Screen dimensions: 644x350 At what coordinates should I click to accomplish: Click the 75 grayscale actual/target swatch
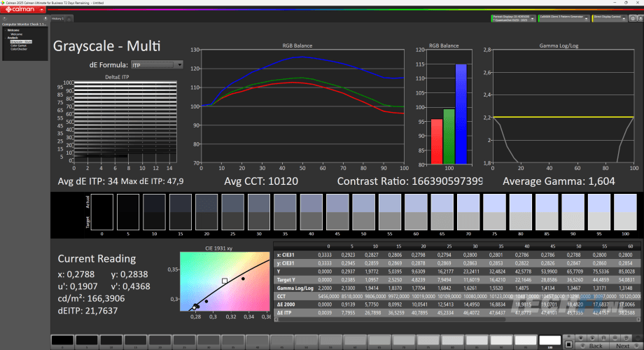494,212
